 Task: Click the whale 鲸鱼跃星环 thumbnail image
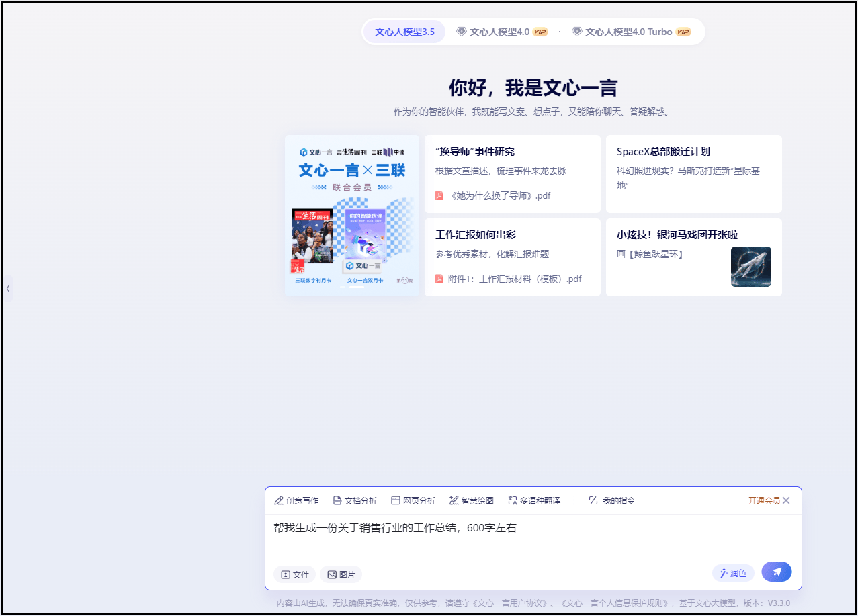750,267
